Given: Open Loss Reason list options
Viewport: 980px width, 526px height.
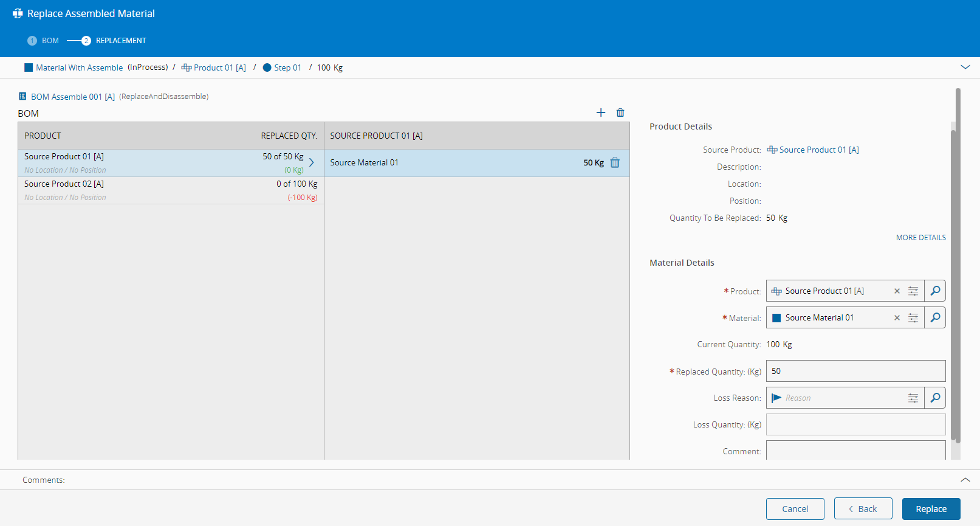Looking at the screenshot, I should [913, 398].
